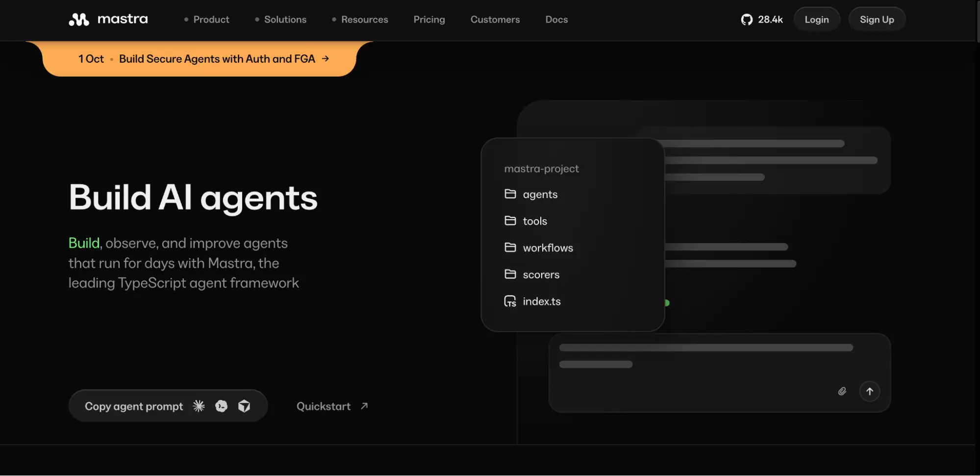Click the mastra-project root label
This screenshot has width=980, height=476.
click(x=542, y=169)
